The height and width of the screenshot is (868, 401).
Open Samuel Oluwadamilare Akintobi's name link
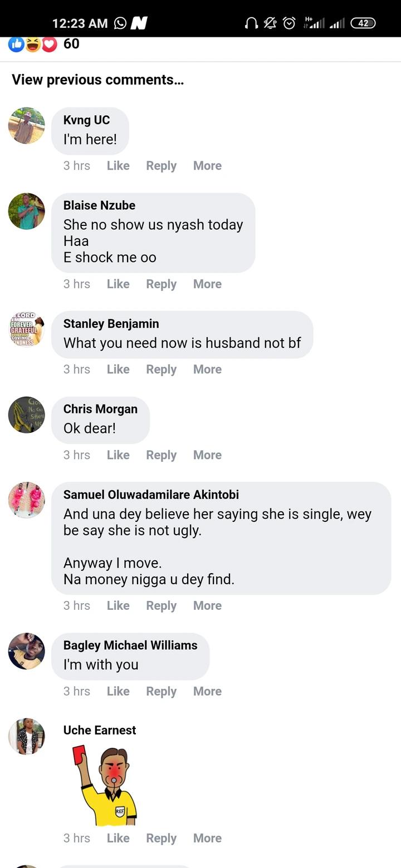151,495
